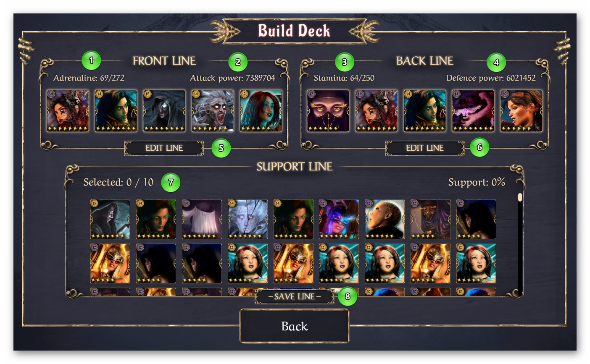
Task: Select the pink feathered creature card in Back Line
Action: tap(473, 111)
